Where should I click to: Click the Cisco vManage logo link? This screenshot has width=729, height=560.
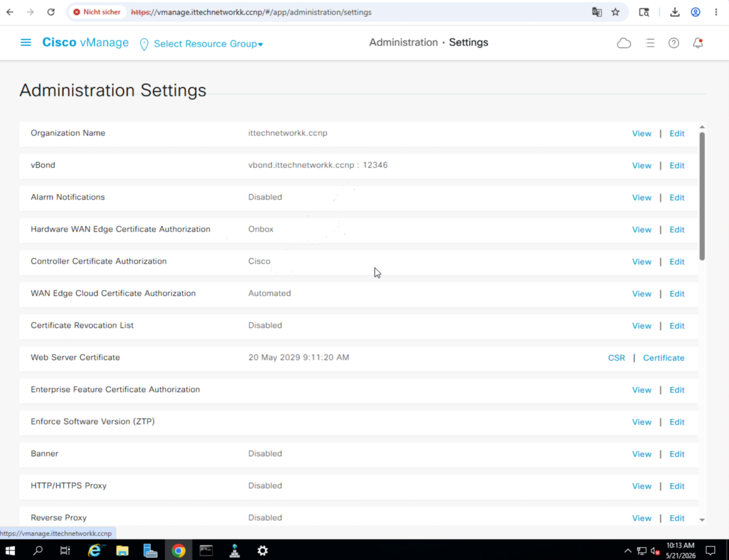(86, 43)
